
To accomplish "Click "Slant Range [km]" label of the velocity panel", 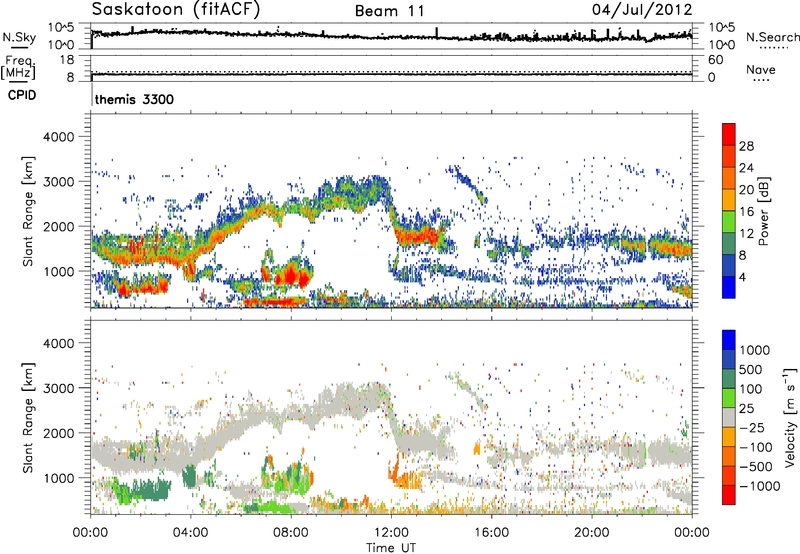I will (x=28, y=417).
